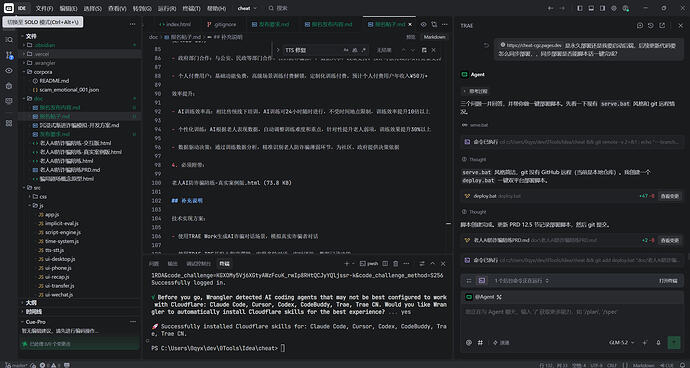Kill terminal with the trash icon
Image resolution: width=690 pixels, height=368 pixels.
(x=396, y=263)
